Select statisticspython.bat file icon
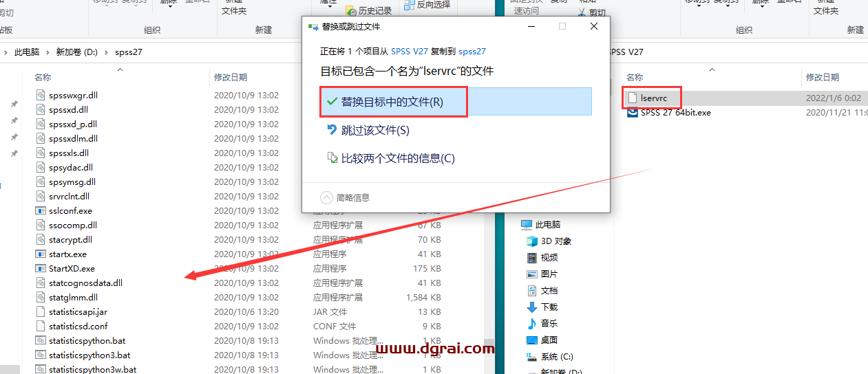This screenshot has width=868, height=374. [x=41, y=340]
